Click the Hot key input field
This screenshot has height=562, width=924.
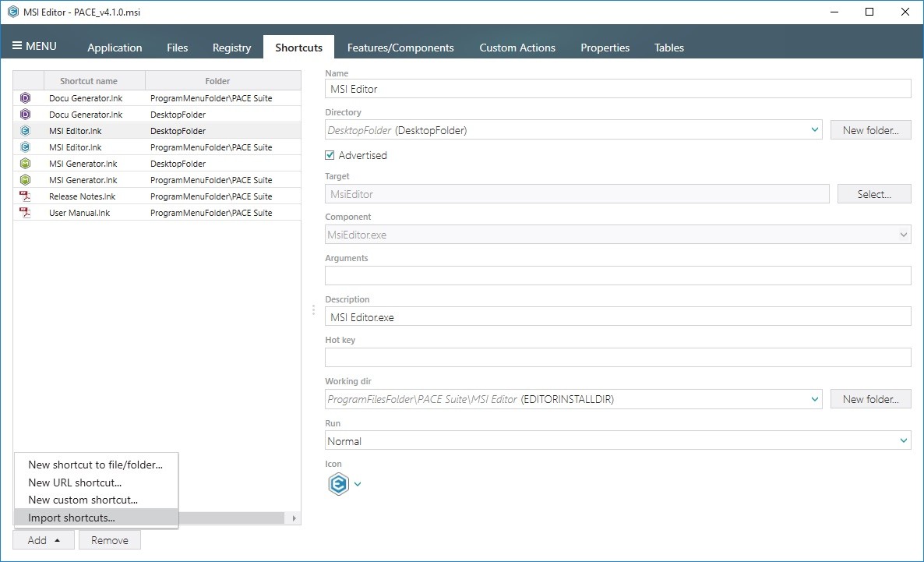pos(618,357)
